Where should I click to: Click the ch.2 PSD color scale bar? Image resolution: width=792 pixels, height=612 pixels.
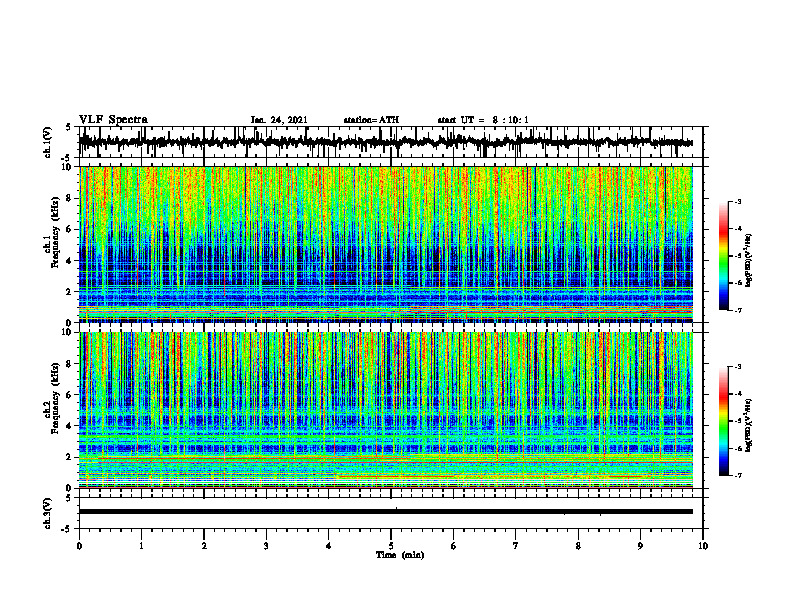pyautogui.click(x=724, y=421)
